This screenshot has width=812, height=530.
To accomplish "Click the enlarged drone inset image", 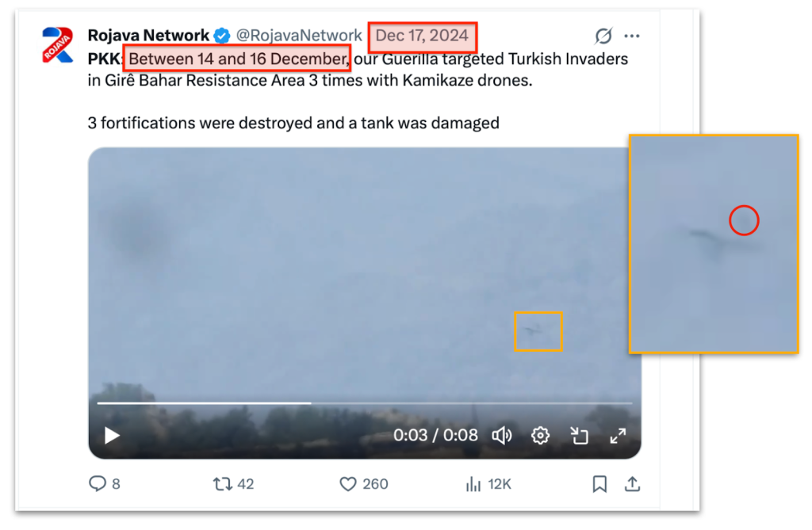I will (x=713, y=244).
